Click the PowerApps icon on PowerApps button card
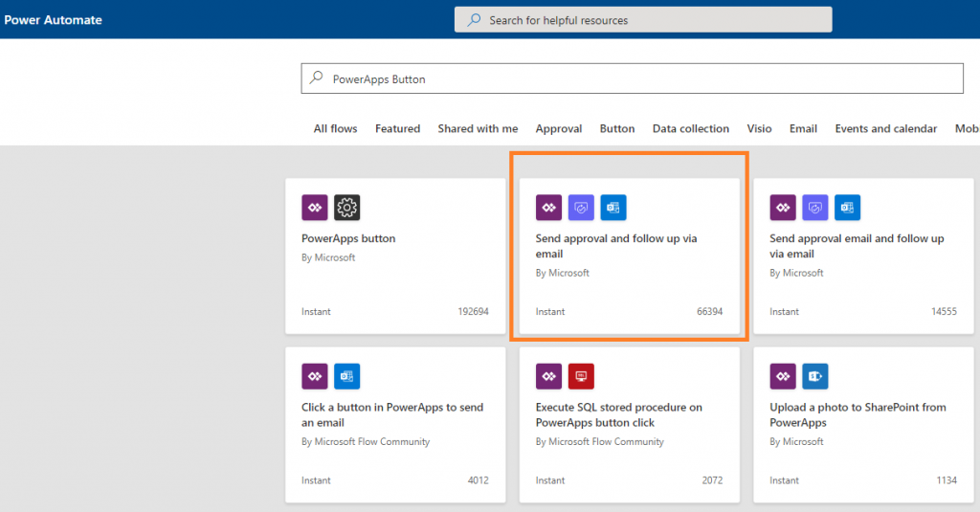980x512 pixels. pyautogui.click(x=314, y=208)
